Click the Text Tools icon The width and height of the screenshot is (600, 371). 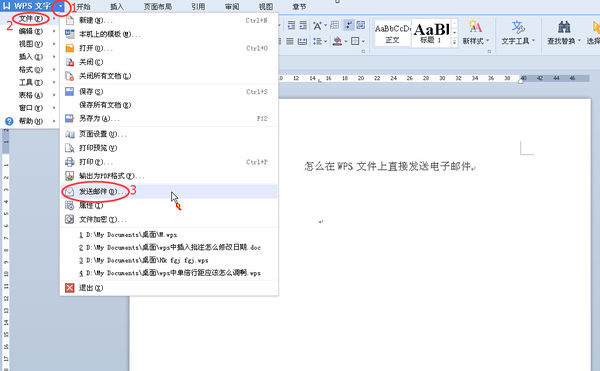click(x=518, y=27)
